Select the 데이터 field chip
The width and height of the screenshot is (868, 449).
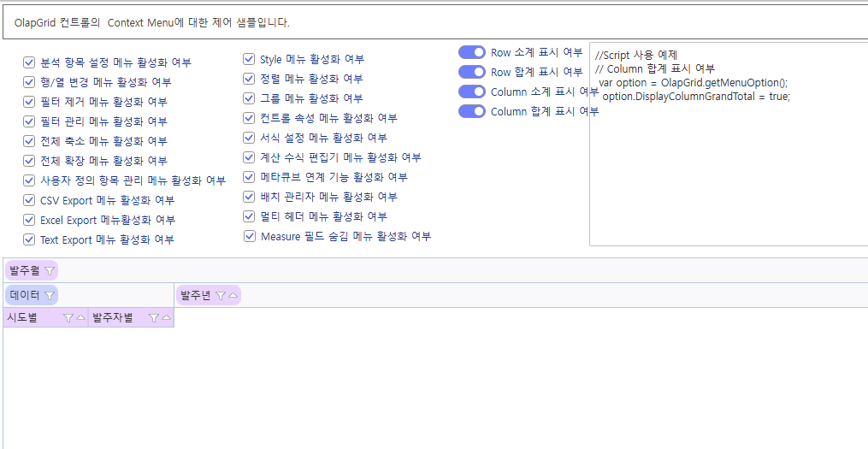32,296
